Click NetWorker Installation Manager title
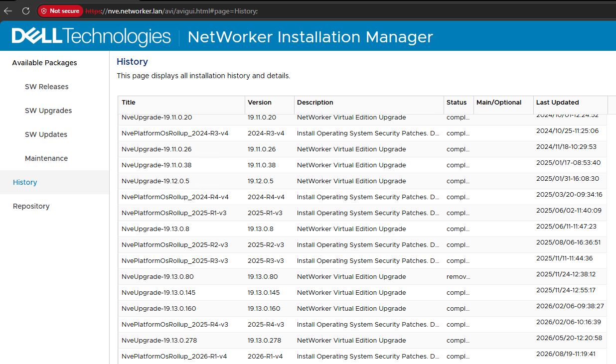The width and height of the screenshot is (616, 364). pyautogui.click(x=310, y=37)
